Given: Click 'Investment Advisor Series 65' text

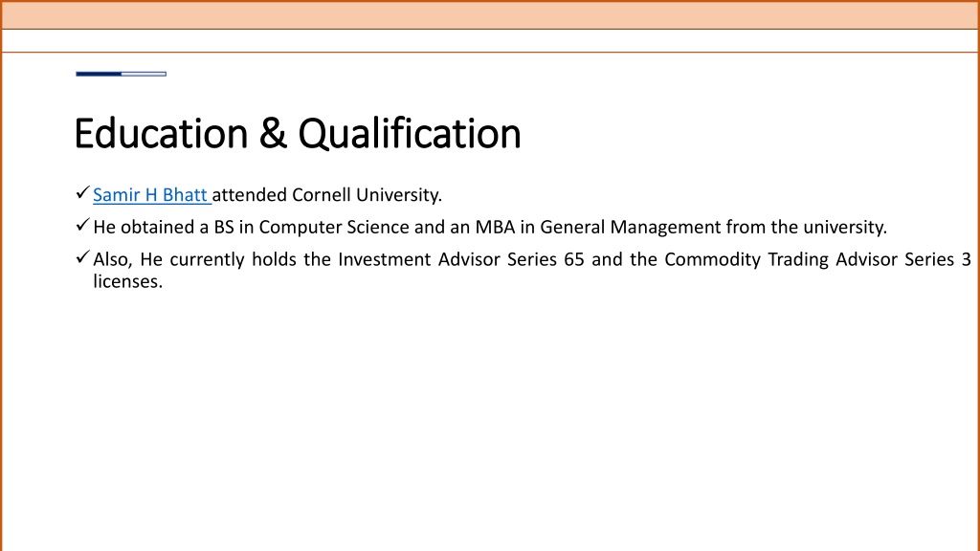Looking at the screenshot, I should [461, 259].
